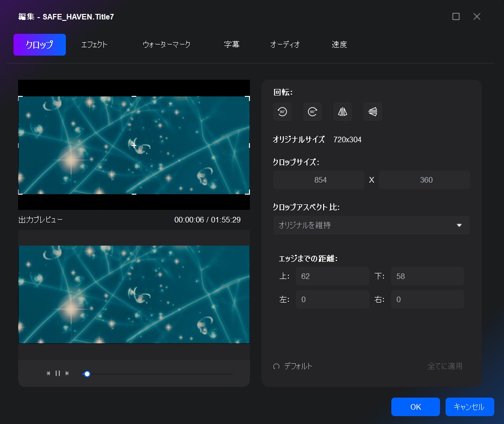504x424 pixels.
Task: Click the bottom-left crop corner handle
Action: (20, 192)
